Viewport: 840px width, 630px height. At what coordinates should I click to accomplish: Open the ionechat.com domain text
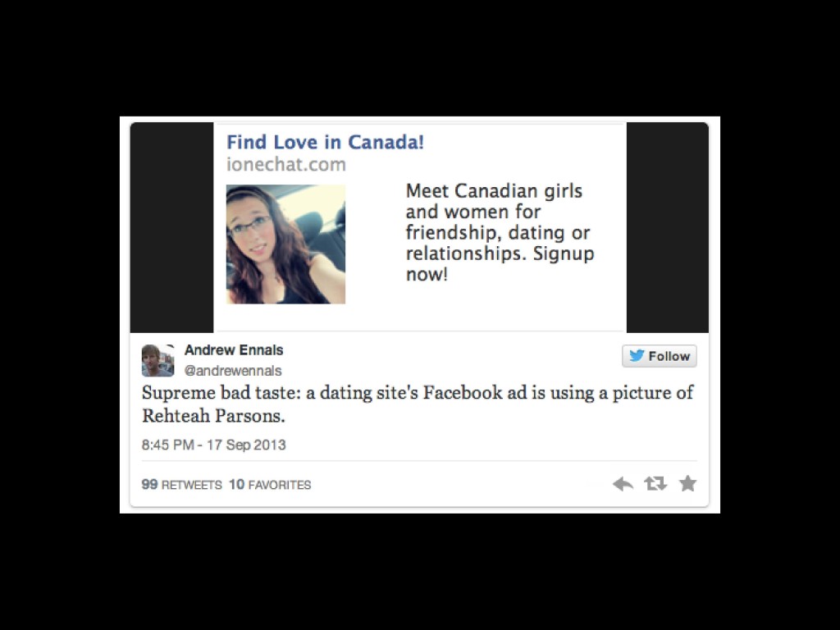point(286,164)
